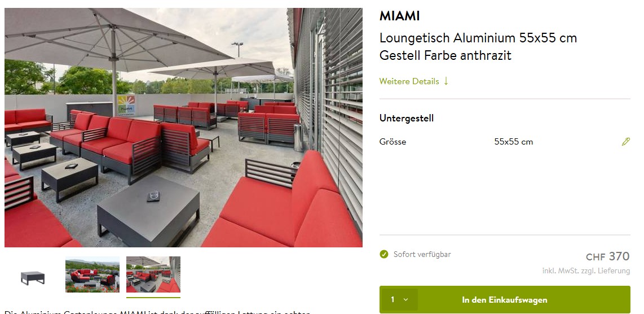Click the inkl. MwSt. zzgl. Lieferung note
This screenshot has height=314, width=644.
pyautogui.click(x=586, y=271)
